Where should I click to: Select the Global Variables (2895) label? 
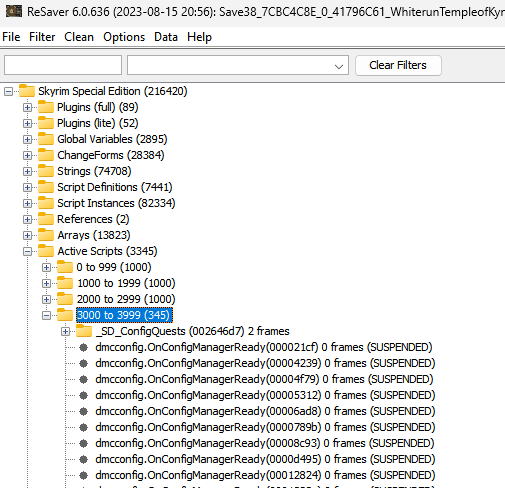tap(112, 139)
